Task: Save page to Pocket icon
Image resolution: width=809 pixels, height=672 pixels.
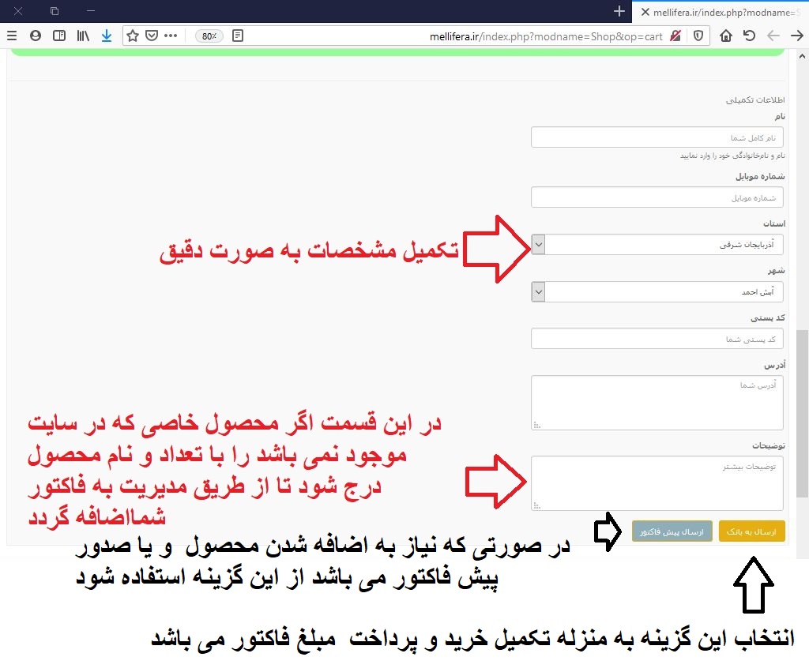Action: (x=151, y=36)
